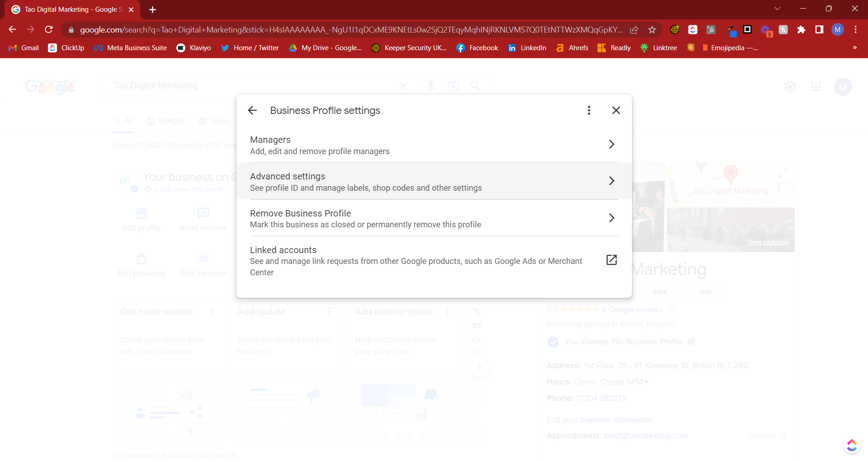Close the Tao Digital Marketing tab
Viewport: 868px width, 461px height.
pos(131,9)
